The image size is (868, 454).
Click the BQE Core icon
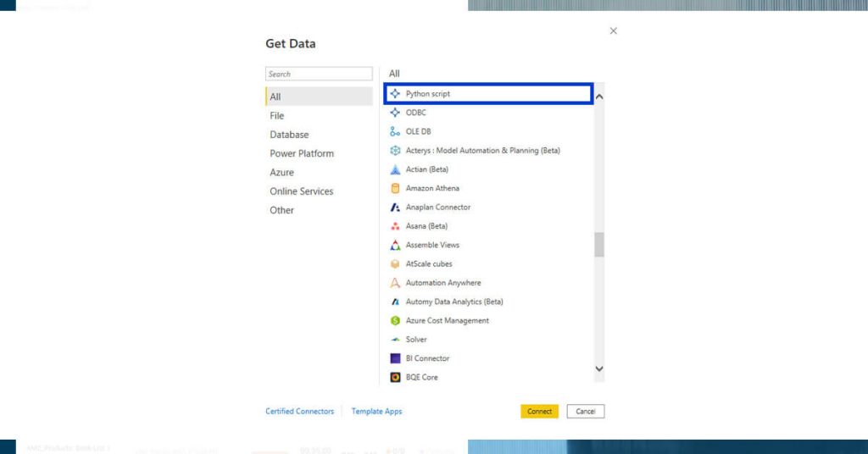(395, 377)
